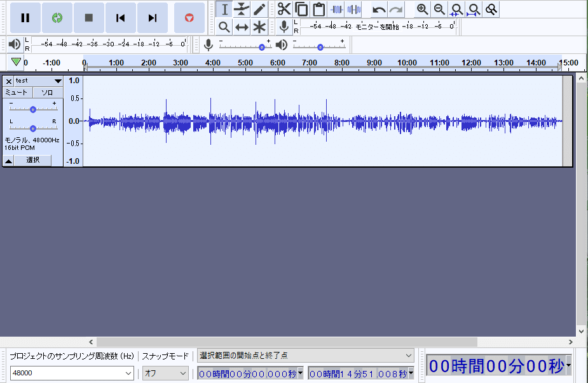Zoom out on the waveform

tap(439, 10)
